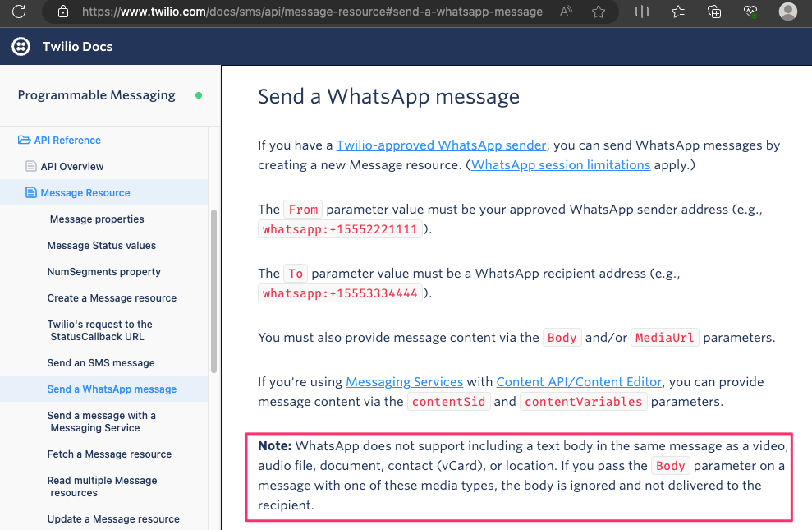Click the MediaUrl parameter code label
Image resolution: width=812 pixels, height=530 pixels.
click(x=665, y=338)
